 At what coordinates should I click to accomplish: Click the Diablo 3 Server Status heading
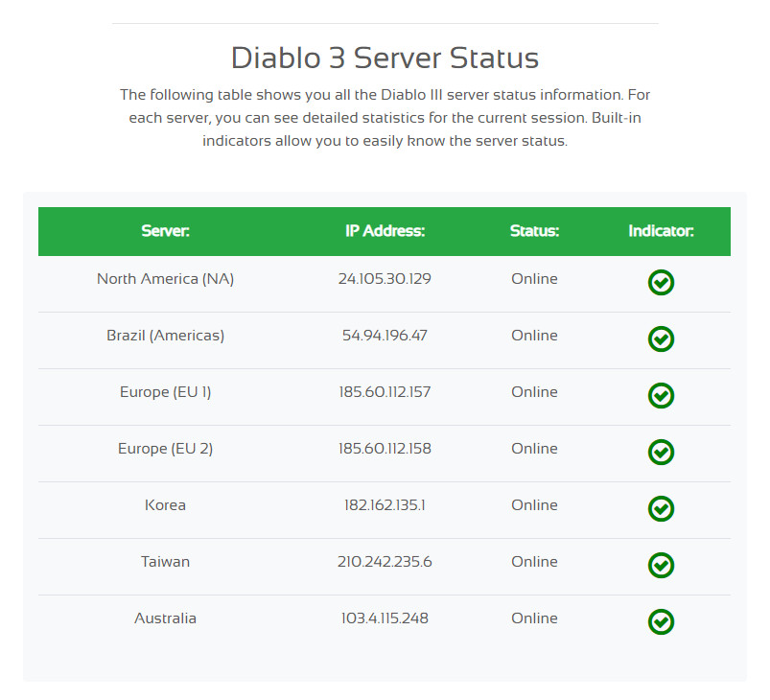pos(385,58)
